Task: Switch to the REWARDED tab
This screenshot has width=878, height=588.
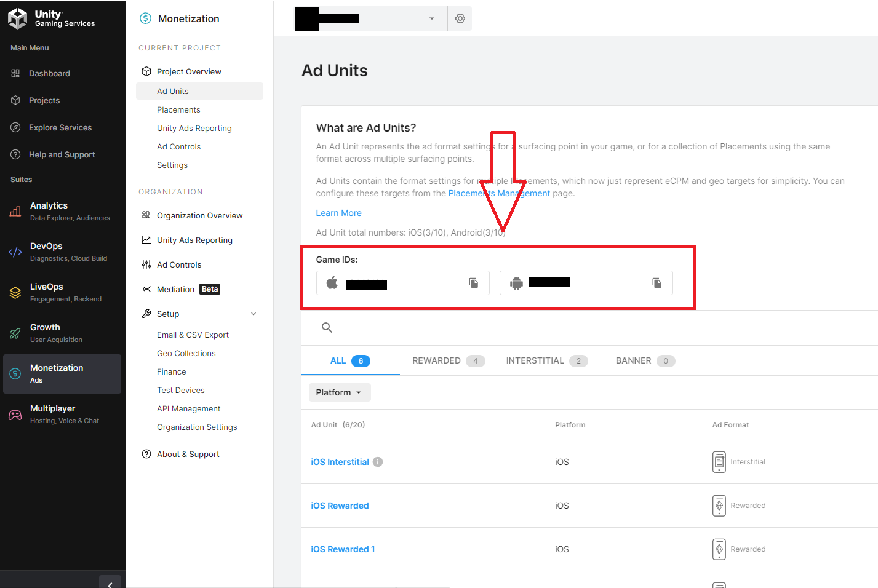Action: coord(449,360)
